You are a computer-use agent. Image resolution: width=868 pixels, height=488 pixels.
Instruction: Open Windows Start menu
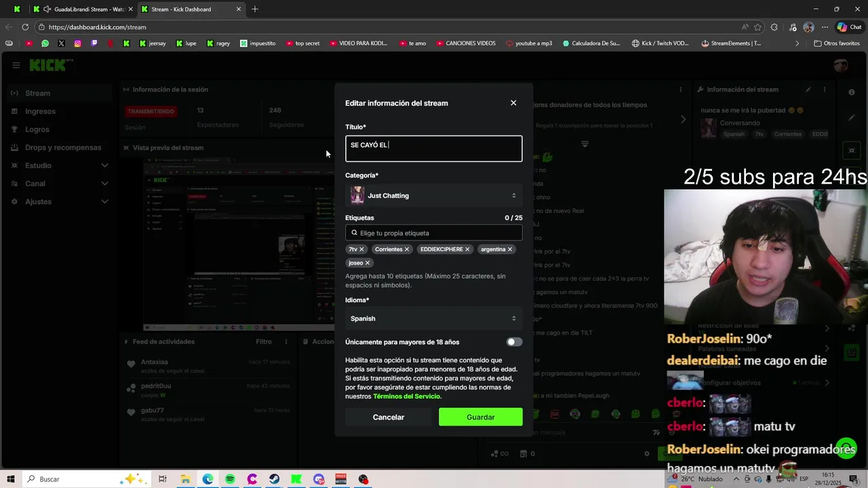coord(11,479)
